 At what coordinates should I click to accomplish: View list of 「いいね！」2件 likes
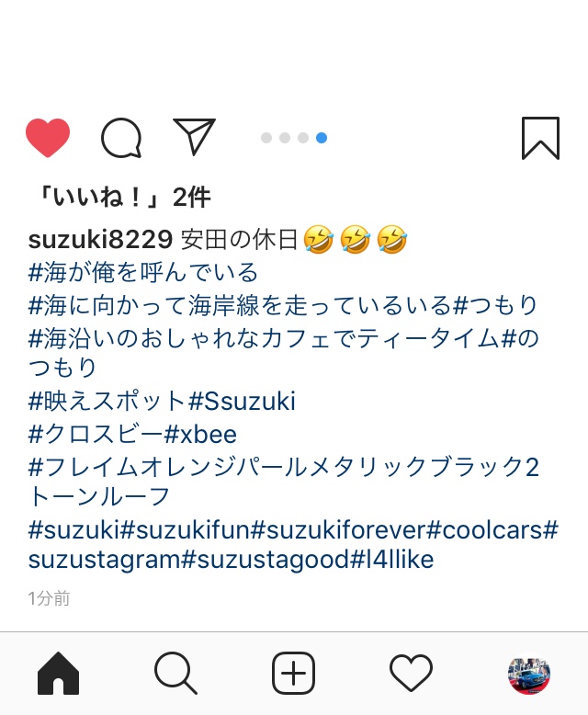[x=123, y=198]
